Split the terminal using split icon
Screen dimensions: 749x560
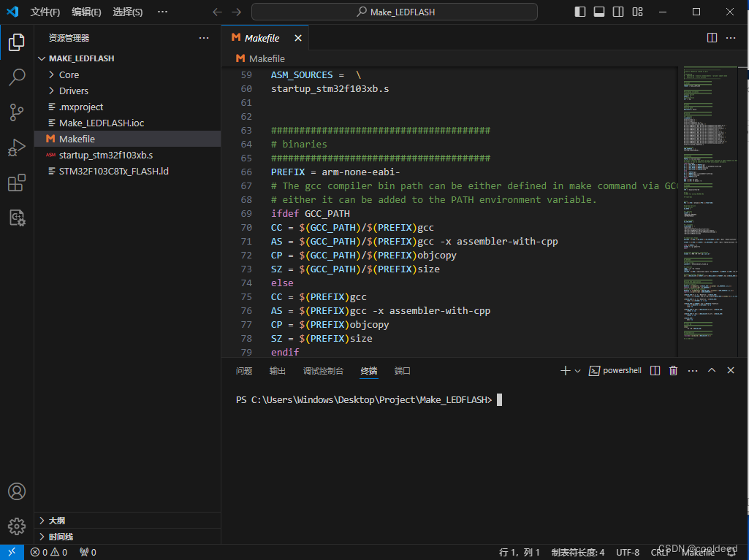click(655, 370)
